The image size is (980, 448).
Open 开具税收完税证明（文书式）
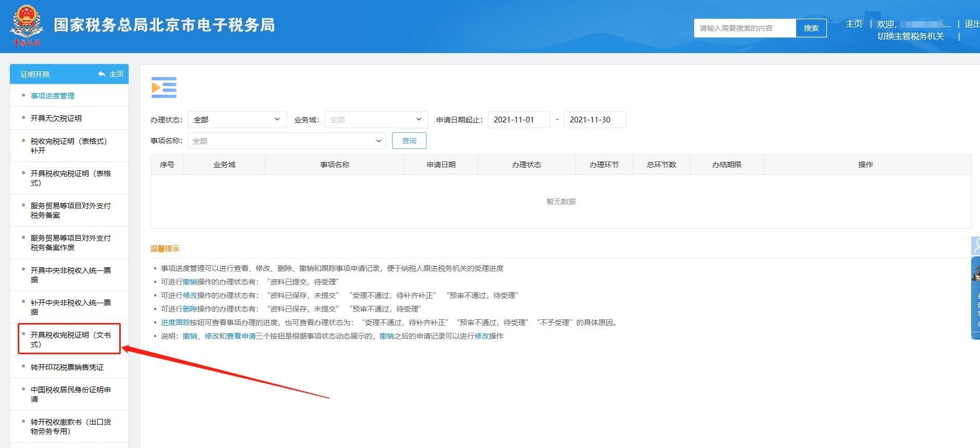click(71, 340)
